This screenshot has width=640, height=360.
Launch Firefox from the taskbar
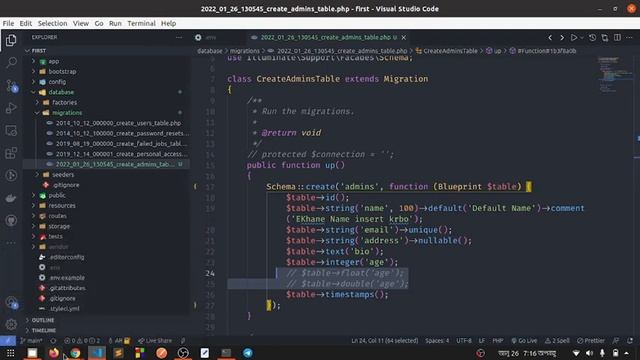point(53,353)
